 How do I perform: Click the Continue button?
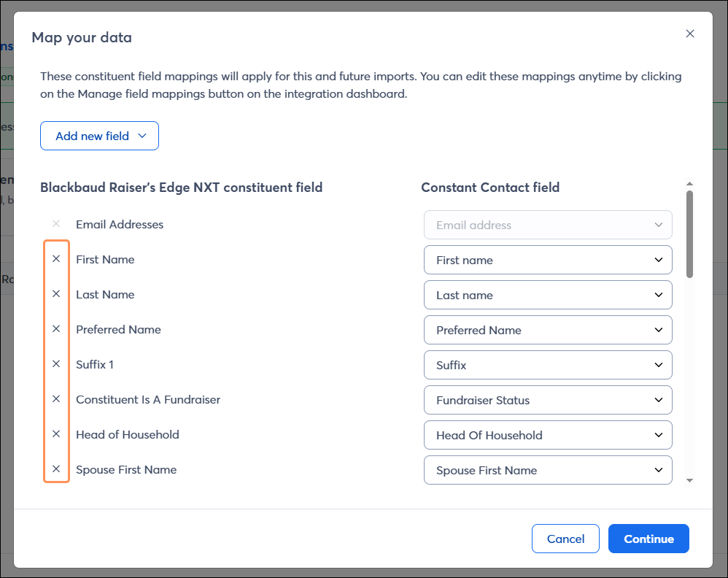click(648, 539)
